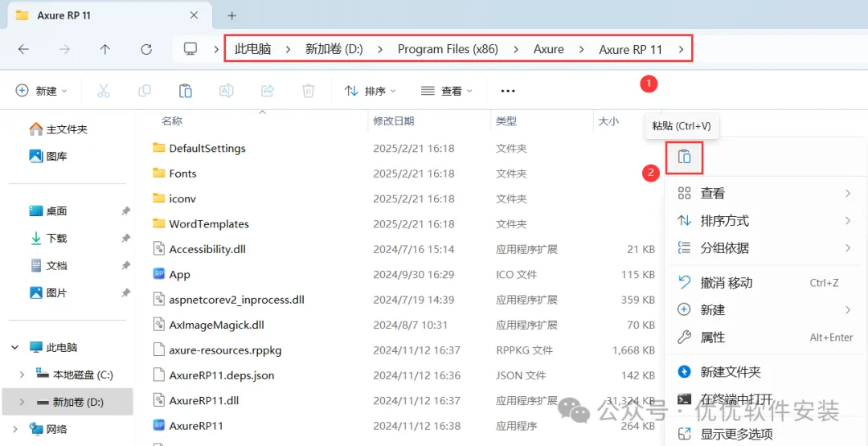The width and height of the screenshot is (868, 446).
Task: Click the Delete trash icon in toolbar
Action: [x=309, y=91]
